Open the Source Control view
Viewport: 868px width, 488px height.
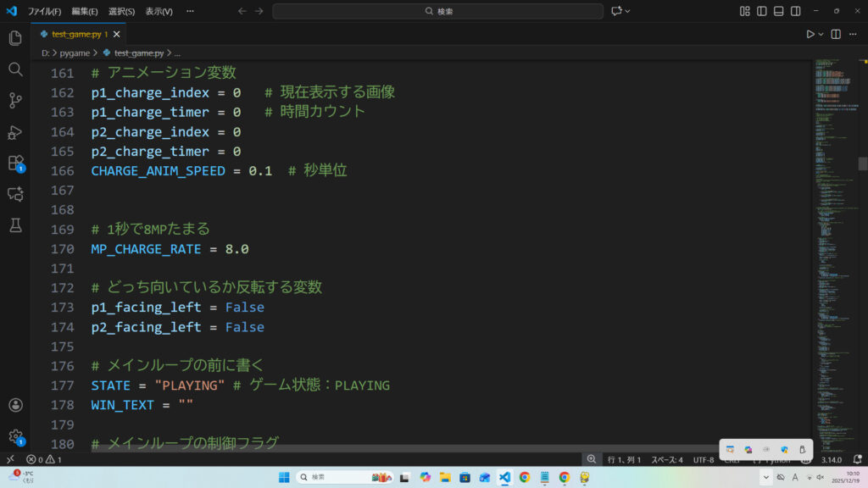pyautogui.click(x=14, y=101)
